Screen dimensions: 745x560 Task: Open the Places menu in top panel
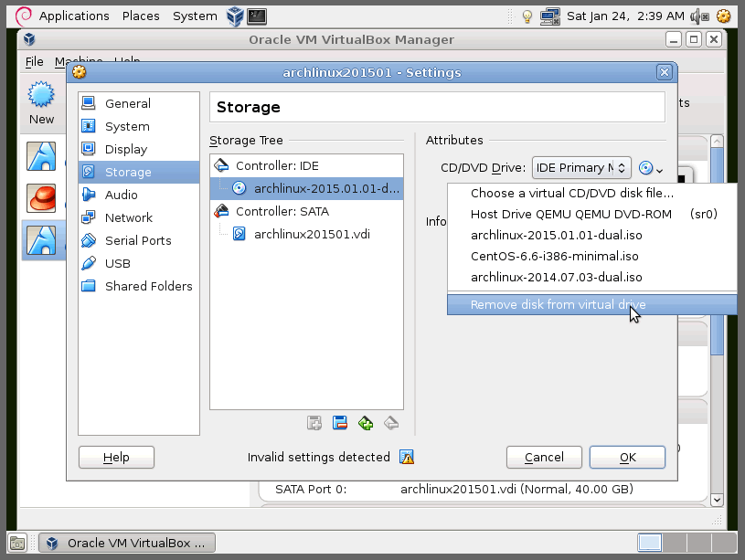[141, 16]
